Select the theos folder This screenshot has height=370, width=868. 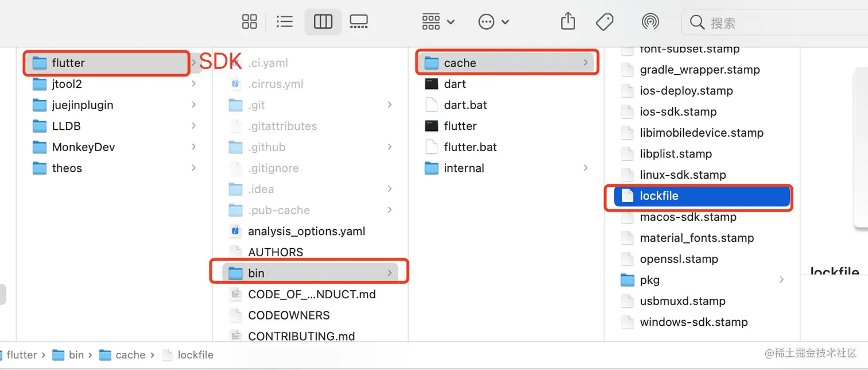(114, 168)
